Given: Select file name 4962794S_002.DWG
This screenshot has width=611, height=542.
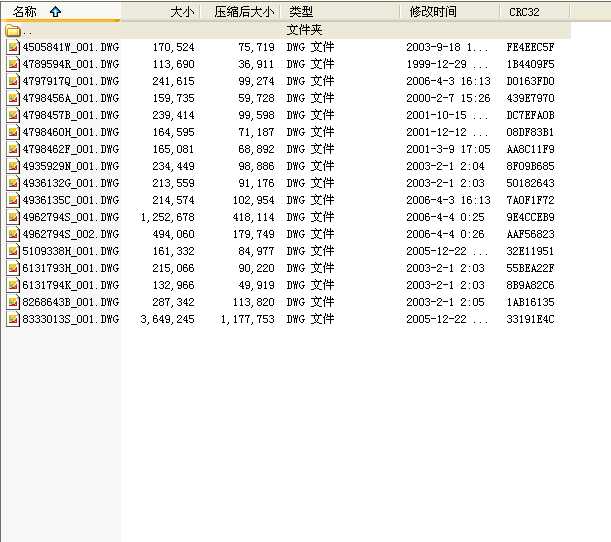Looking at the screenshot, I should [x=71, y=235].
